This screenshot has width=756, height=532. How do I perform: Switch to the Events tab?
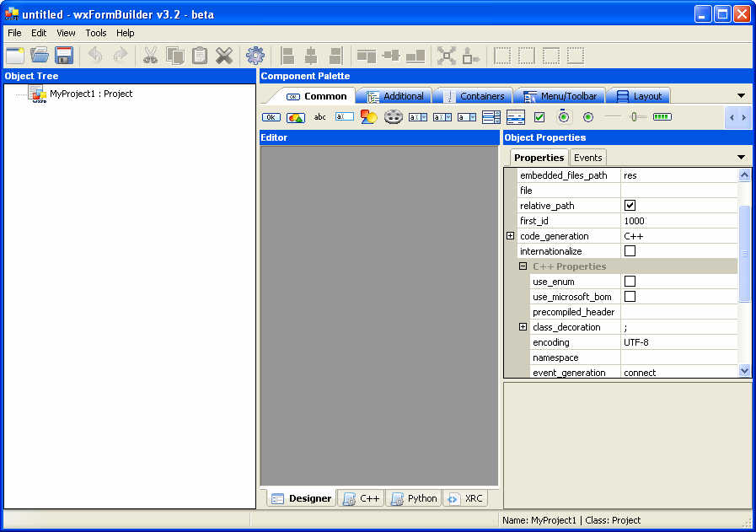tap(587, 158)
